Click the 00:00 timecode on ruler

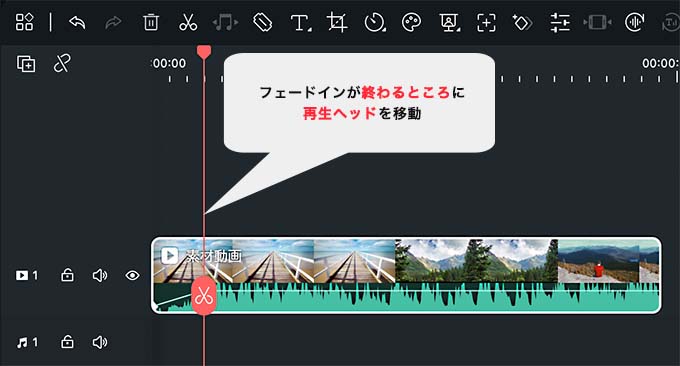pos(170,63)
